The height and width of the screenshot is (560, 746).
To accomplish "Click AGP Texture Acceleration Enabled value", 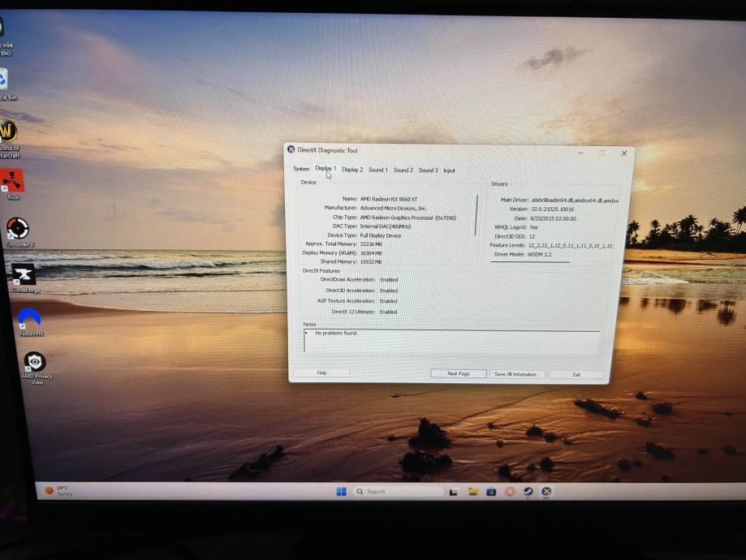I will pyautogui.click(x=388, y=301).
